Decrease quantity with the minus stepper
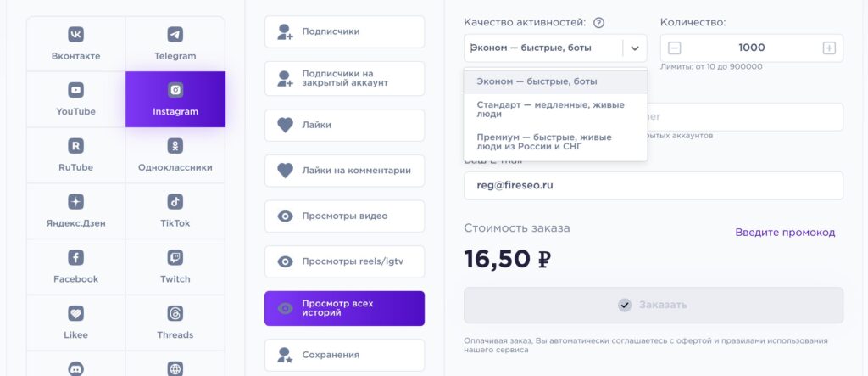Screen dimensions: 868x376 [675, 48]
